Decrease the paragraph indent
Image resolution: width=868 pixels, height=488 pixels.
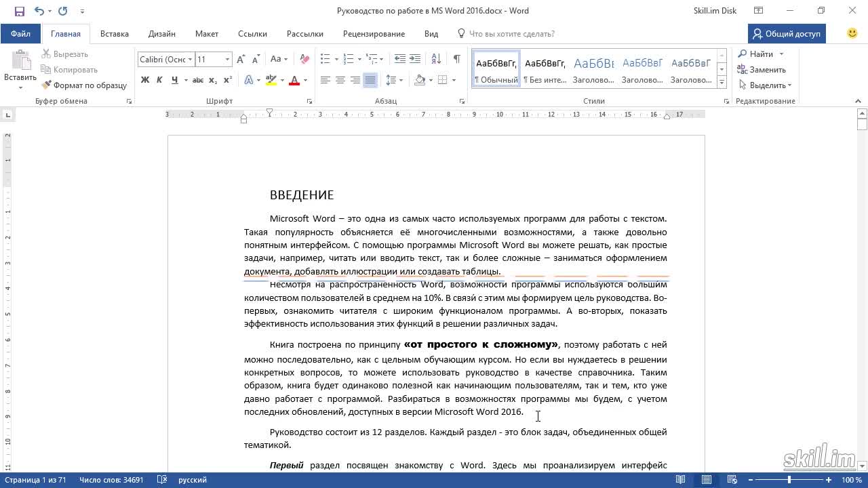pos(399,60)
